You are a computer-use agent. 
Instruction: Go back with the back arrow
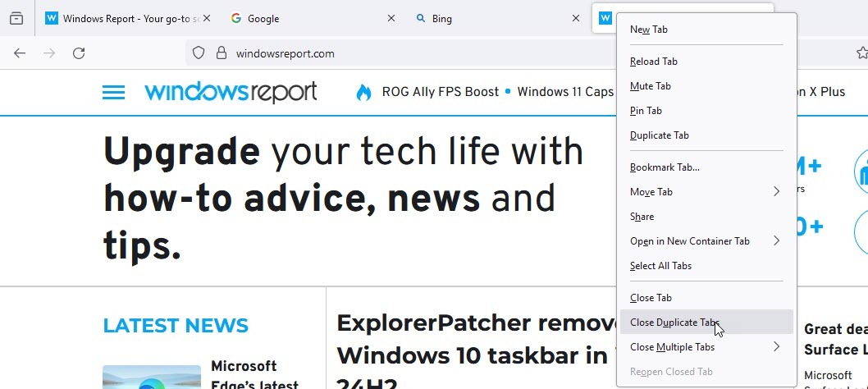pos(20,53)
